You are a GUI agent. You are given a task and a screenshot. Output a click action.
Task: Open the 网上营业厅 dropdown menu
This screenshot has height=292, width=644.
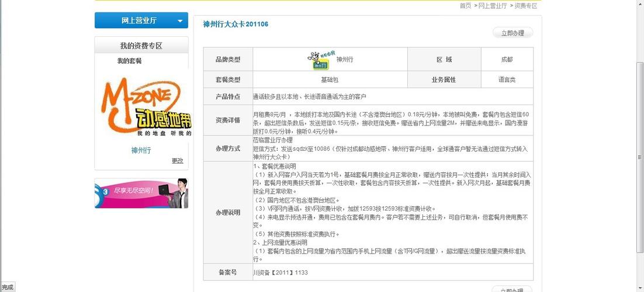[141, 20]
